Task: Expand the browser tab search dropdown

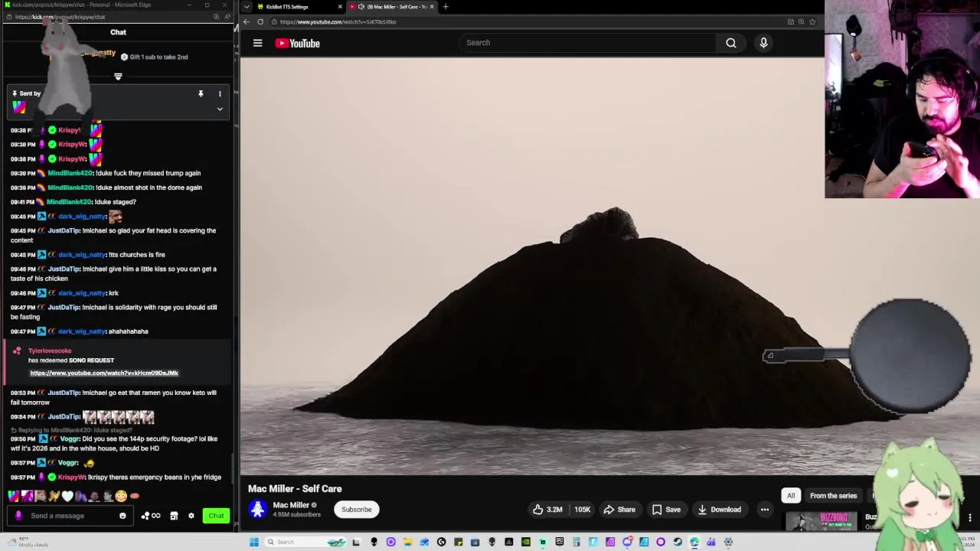Action: click(x=246, y=6)
